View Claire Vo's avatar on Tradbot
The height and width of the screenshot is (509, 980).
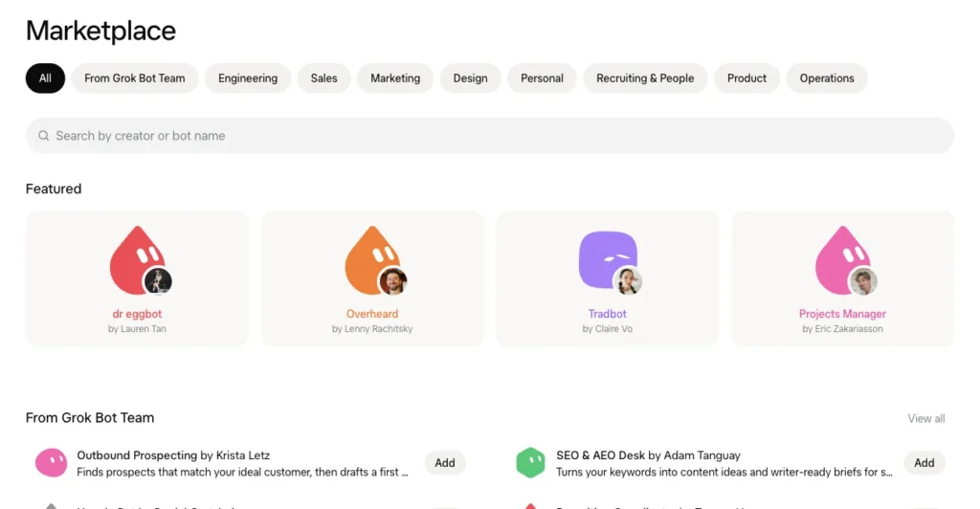pyautogui.click(x=628, y=281)
